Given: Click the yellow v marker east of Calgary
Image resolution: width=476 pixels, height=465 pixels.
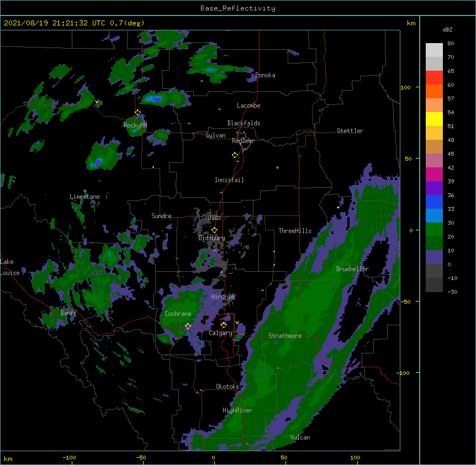Looking at the screenshot, I should (x=237, y=323).
